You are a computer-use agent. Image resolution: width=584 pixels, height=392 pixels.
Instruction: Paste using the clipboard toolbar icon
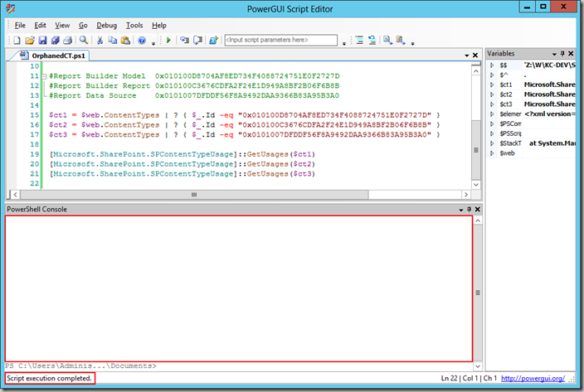(126, 40)
